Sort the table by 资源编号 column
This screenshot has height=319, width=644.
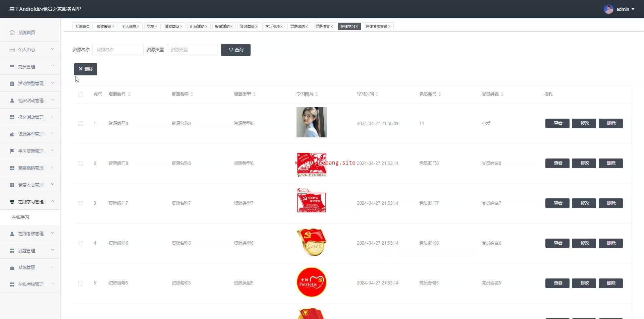pyautogui.click(x=129, y=94)
